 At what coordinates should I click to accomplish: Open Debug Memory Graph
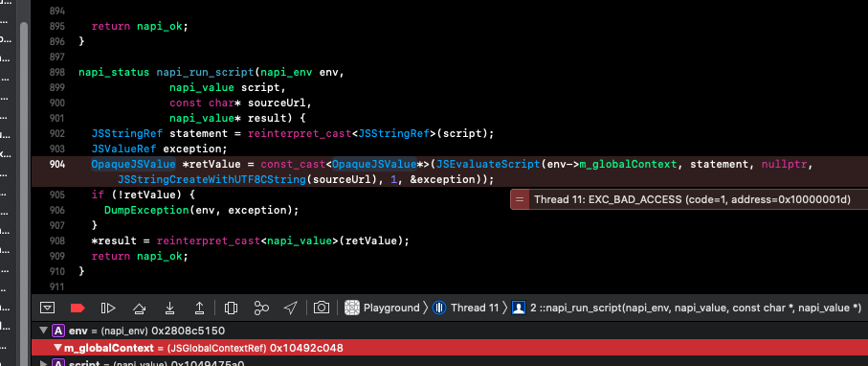[261, 308]
